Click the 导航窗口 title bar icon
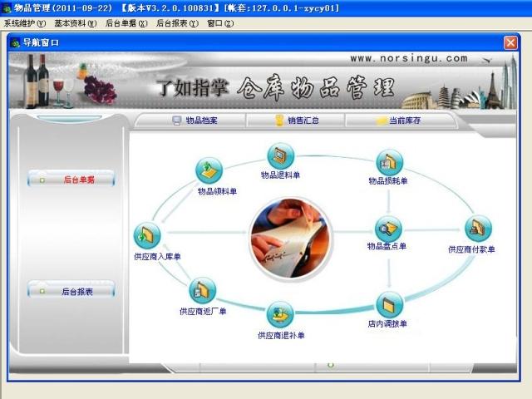Viewport: 532px width, 399px height. tap(15, 42)
